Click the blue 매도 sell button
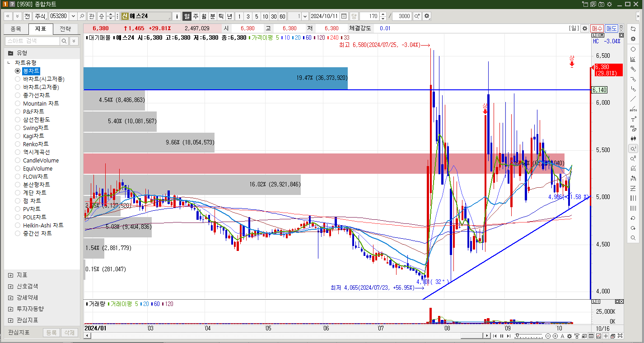This screenshot has height=343, width=644. [x=611, y=28]
